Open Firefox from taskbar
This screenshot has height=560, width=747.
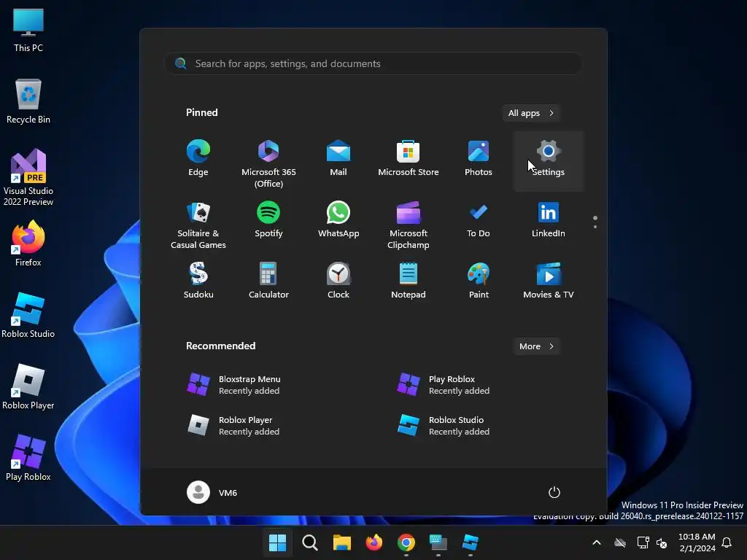(374, 542)
